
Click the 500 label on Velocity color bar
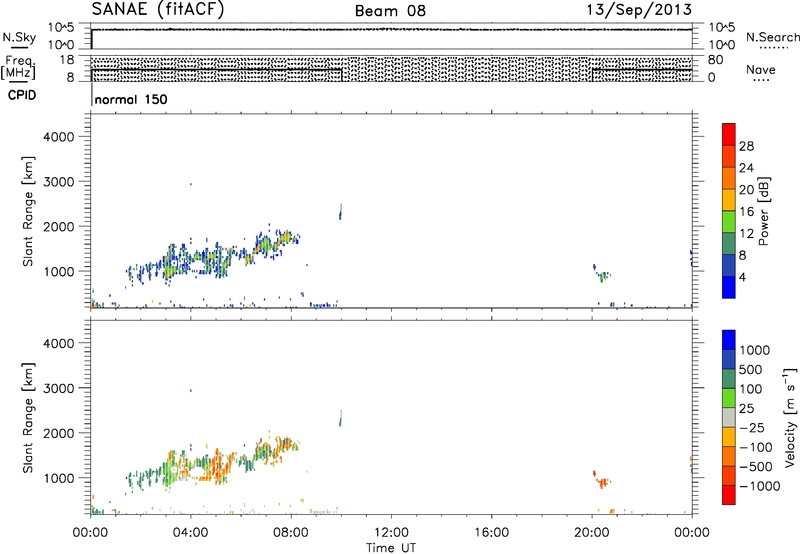(751, 370)
